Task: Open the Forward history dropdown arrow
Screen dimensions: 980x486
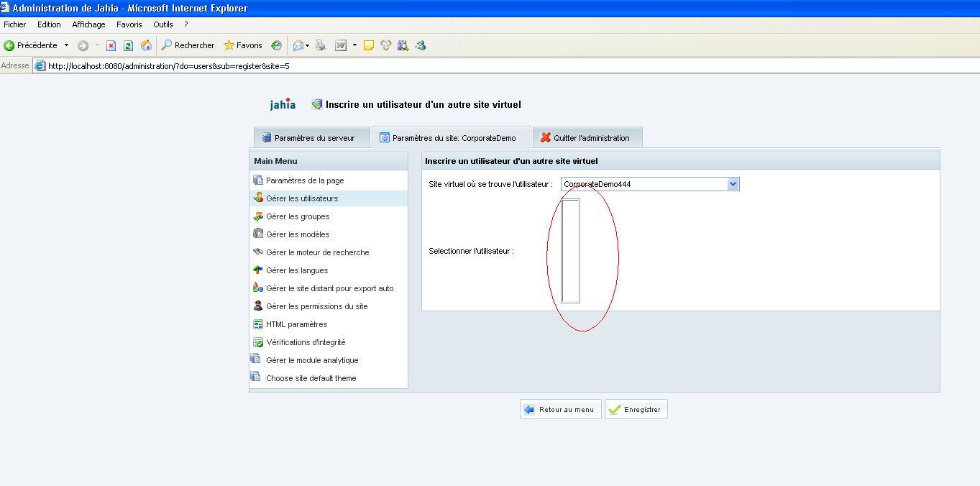Action: [x=97, y=45]
